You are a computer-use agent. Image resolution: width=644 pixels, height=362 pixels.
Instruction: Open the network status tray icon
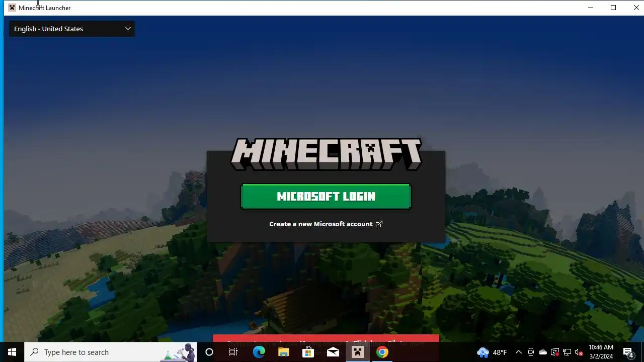point(567,352)
